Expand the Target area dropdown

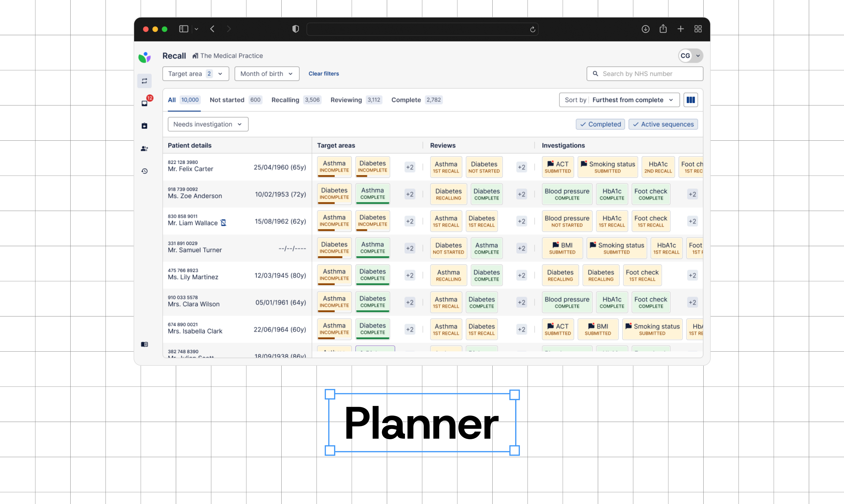[x=196, y=74]
